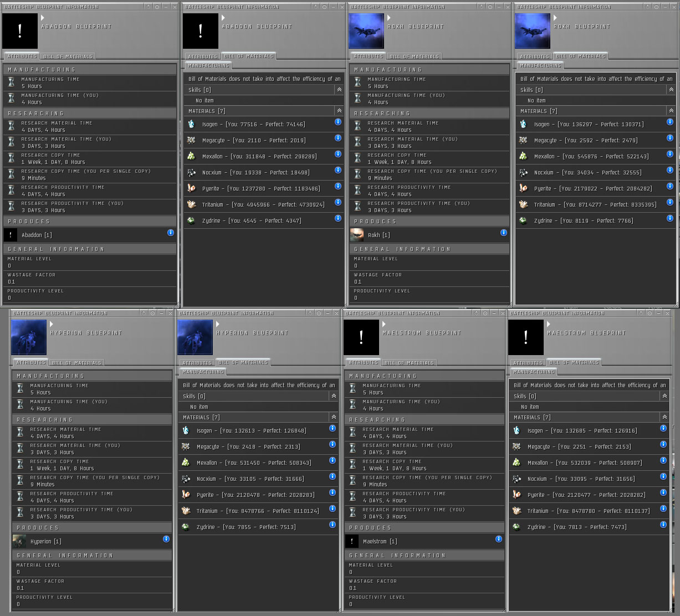Screen dimensions: 680x616
Task: Show info for Isogen in Hyperion materials
Action: coord(333,428)
